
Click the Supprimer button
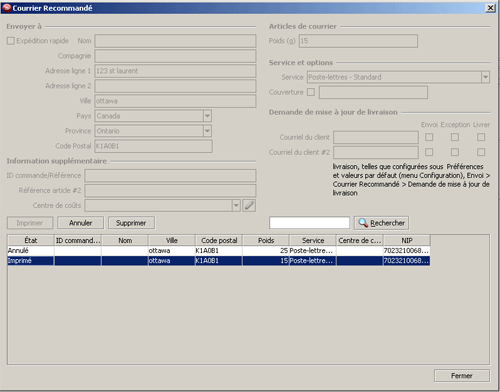131,223
